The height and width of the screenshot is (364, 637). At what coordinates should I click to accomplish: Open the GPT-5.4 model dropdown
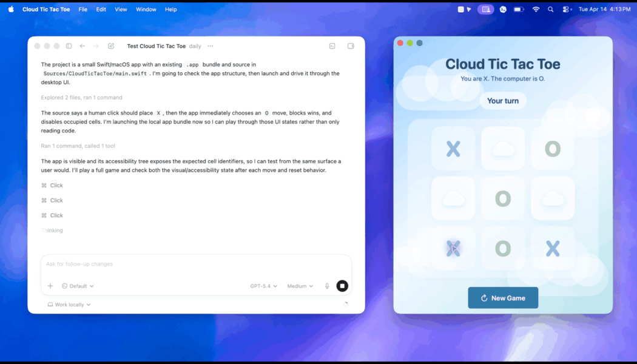coord(263,285)
